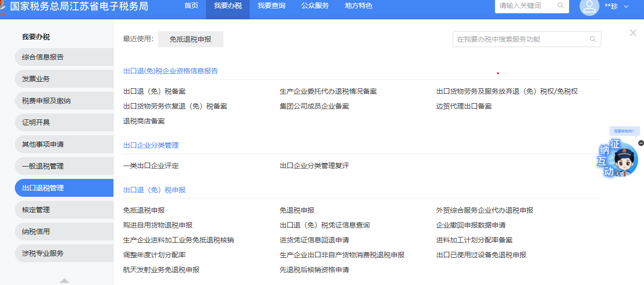Open 企业撤回申报数据申请 link

point(471,225)
